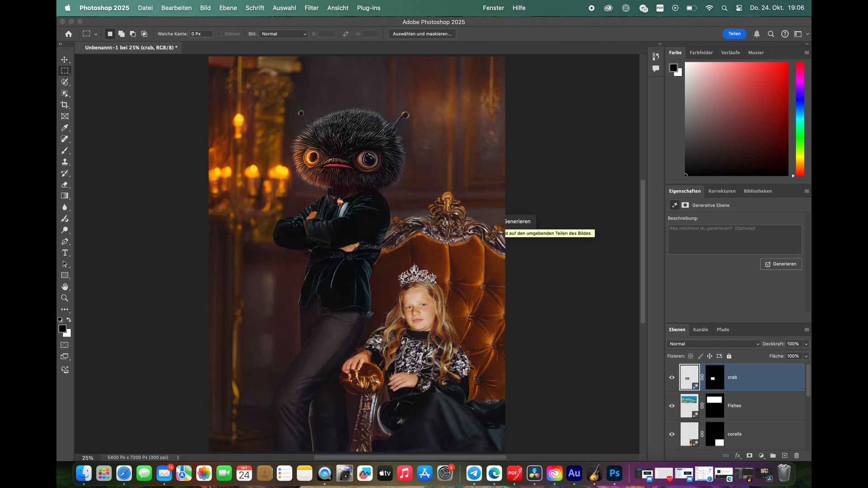This screenshot has width=868, height=488.
Task: Open the layer blend mode dropdown
Action: point(713,344)
